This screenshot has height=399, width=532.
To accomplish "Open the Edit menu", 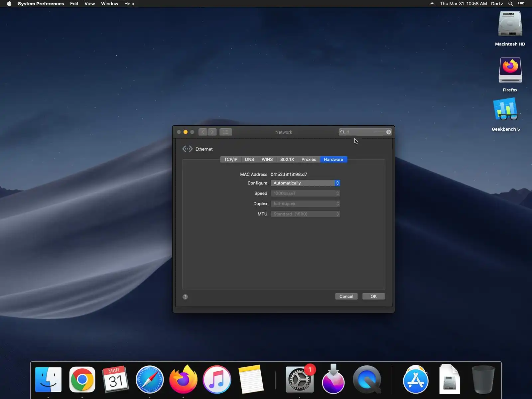I will 74,4.
